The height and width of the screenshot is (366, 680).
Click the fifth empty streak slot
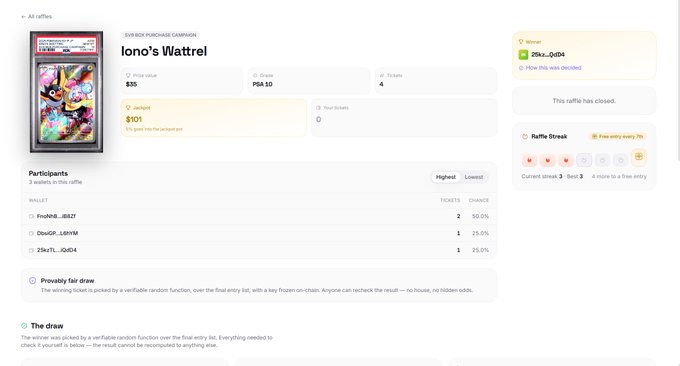[602, 160]
